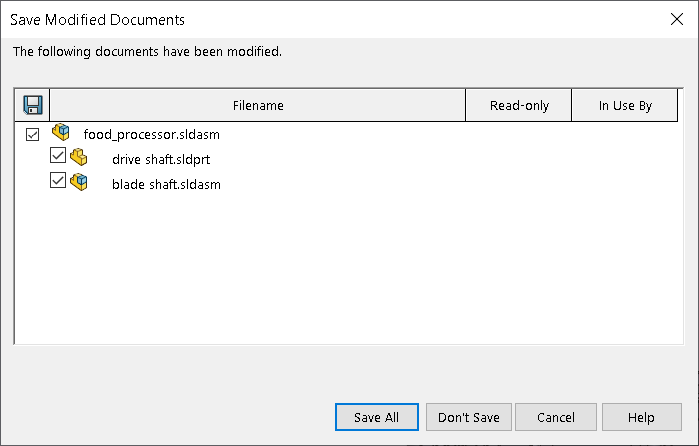Select blade shaft.sldasm in the list
Image resolution: width=699 pixels, height=446 pixels.
pyautogui.click(x=165, y=184)
